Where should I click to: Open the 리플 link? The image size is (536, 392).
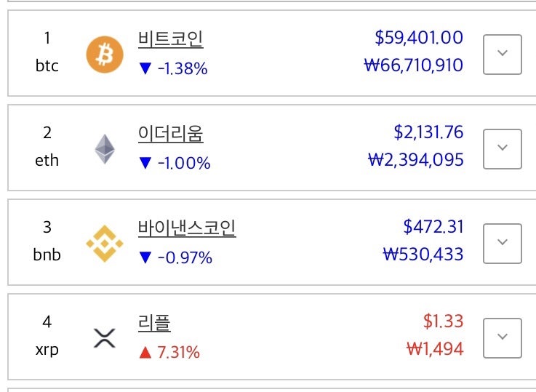pos(154,324)
